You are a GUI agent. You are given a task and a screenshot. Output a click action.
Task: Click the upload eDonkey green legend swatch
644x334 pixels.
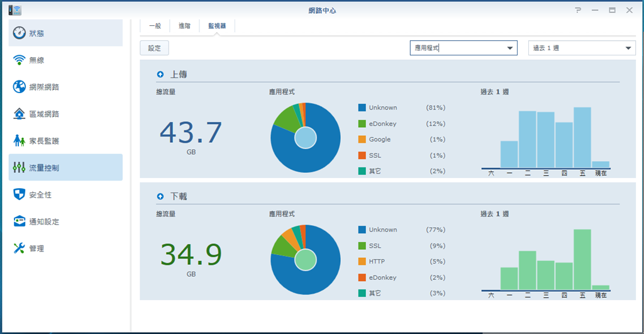point(362,124)
